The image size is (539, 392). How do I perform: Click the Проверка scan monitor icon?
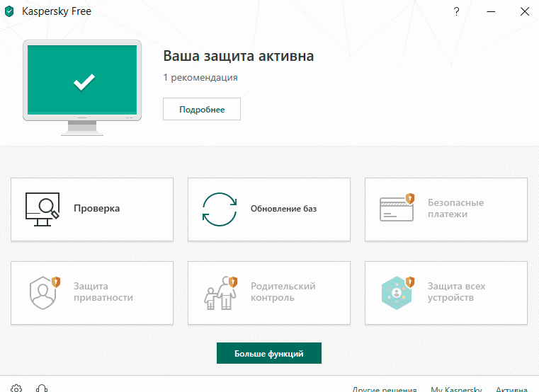click(42, 209)
